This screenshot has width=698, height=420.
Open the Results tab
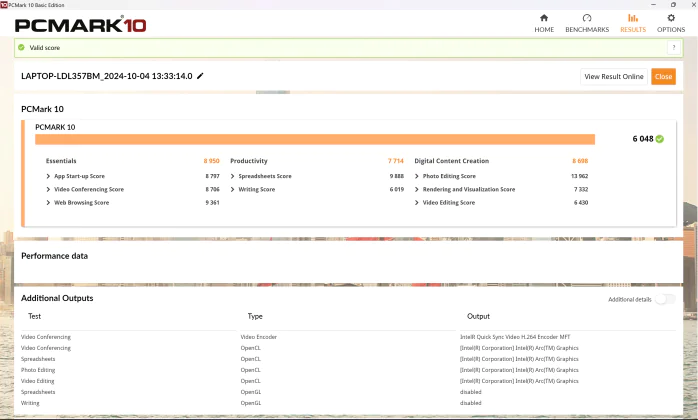click(633, 23)
